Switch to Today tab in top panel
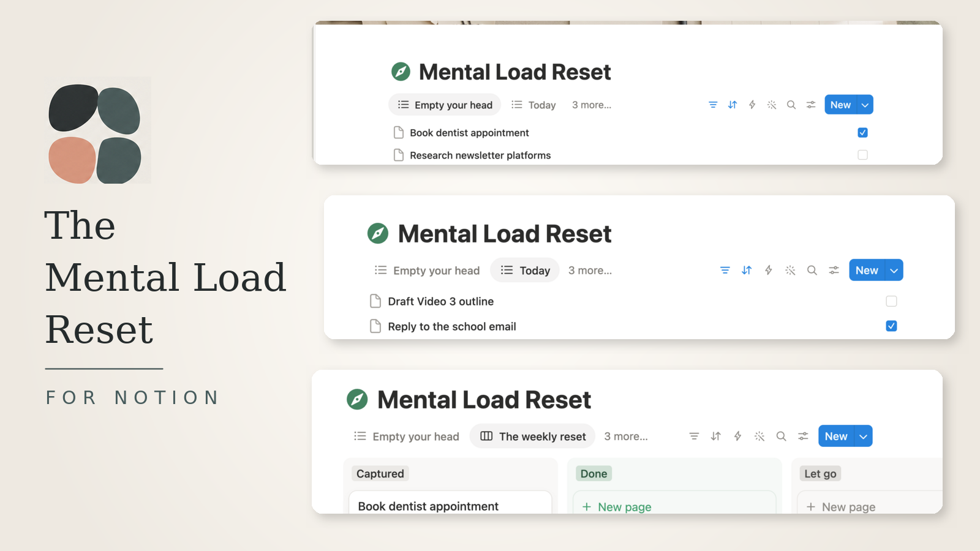 point(533,105)
